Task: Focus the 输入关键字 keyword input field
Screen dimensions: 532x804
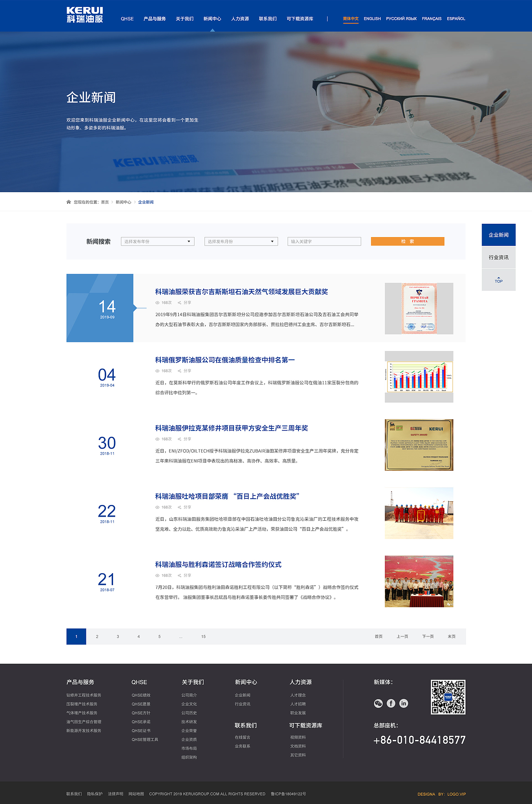Action: pyautogui.click(x=324, y=242)
